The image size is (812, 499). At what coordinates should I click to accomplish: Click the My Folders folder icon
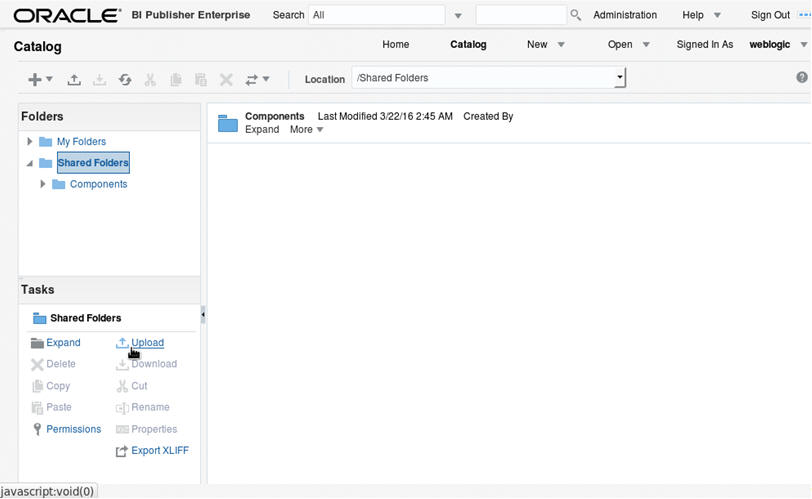pos(46,141)
